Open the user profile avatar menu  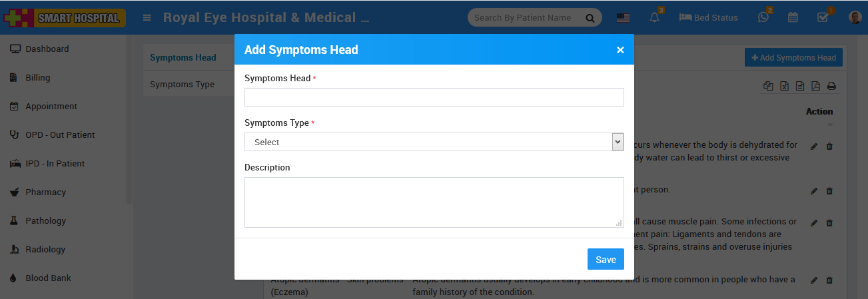[855, 17]
